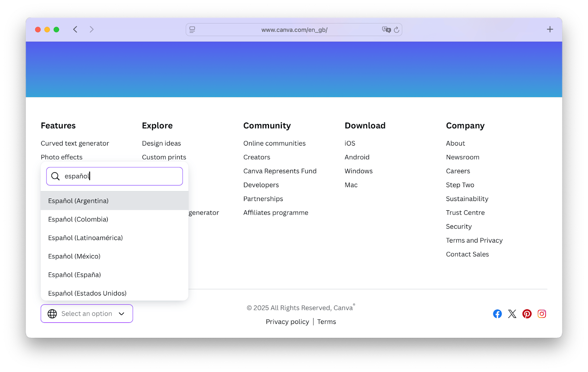Select Español (Argentina) from the language list
Screen dimensions: 588x372
click(x=78, y=201)
